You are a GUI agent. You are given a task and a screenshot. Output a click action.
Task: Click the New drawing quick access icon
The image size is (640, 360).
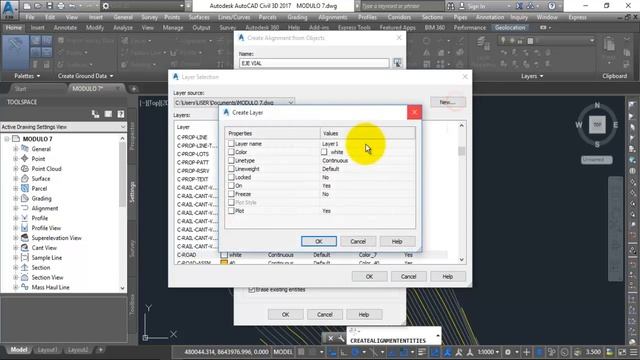[27, 6]
